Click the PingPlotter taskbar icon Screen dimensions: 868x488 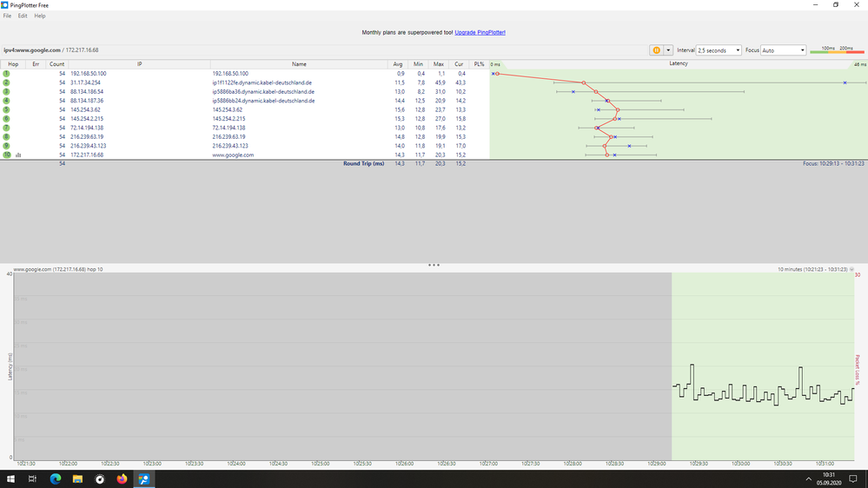tap(144, 479)
